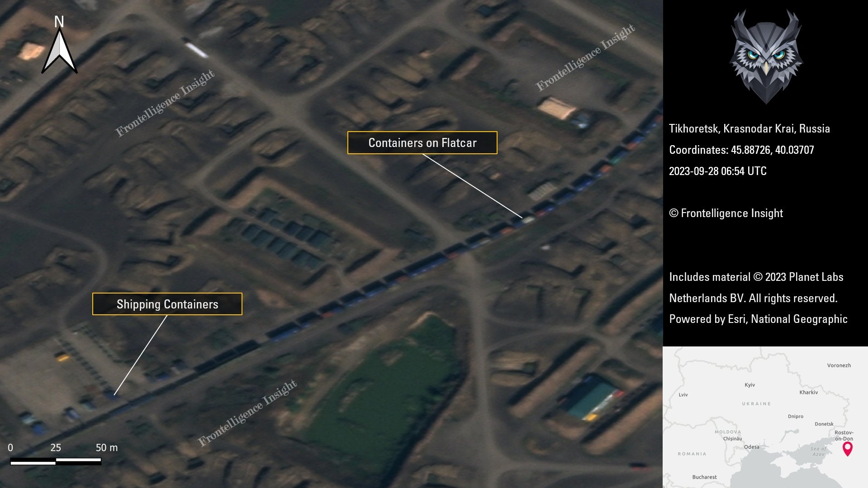Click Kharkiv label on the inset map
The height and width of the screenshot is (488, 868).
point(808,392)
